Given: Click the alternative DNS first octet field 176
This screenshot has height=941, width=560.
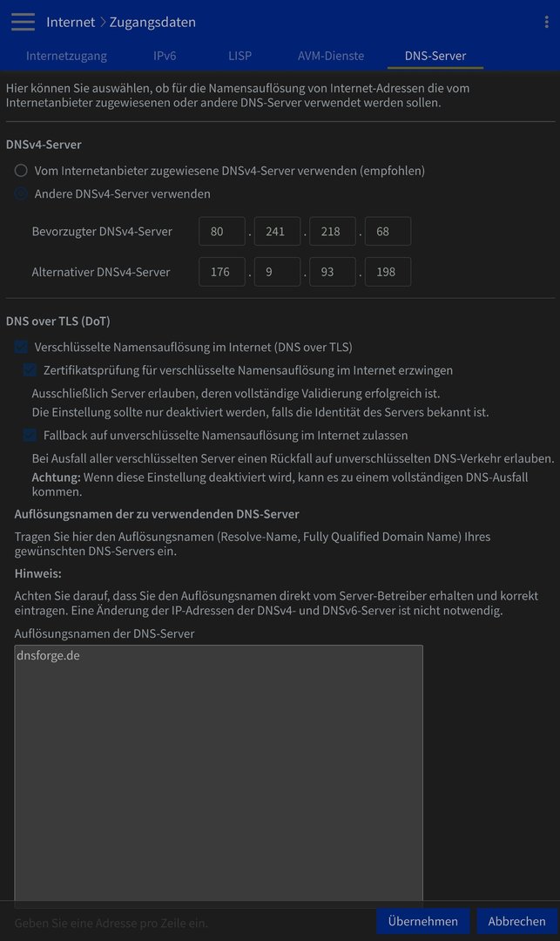Looking at the screenshot, I should click(x=222, y=272).
